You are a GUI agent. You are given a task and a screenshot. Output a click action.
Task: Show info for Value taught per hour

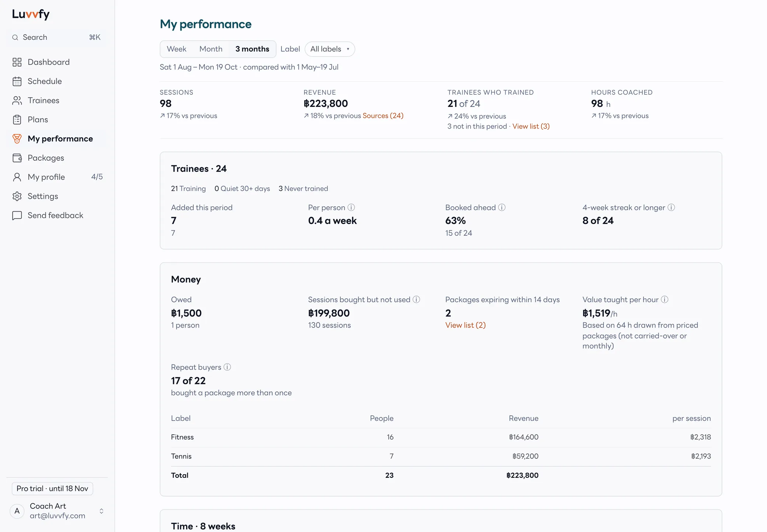click(x=664, y=300)
